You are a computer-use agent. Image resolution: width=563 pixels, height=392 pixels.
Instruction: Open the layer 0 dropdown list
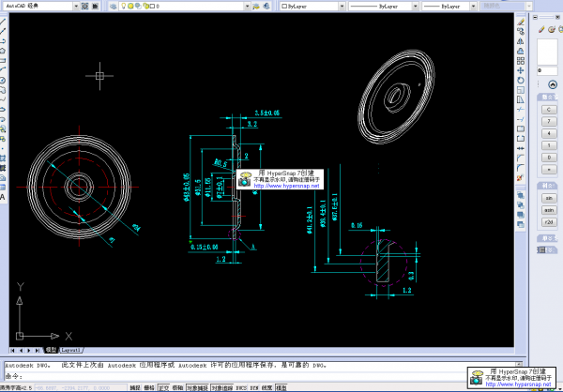pos(247,7)
